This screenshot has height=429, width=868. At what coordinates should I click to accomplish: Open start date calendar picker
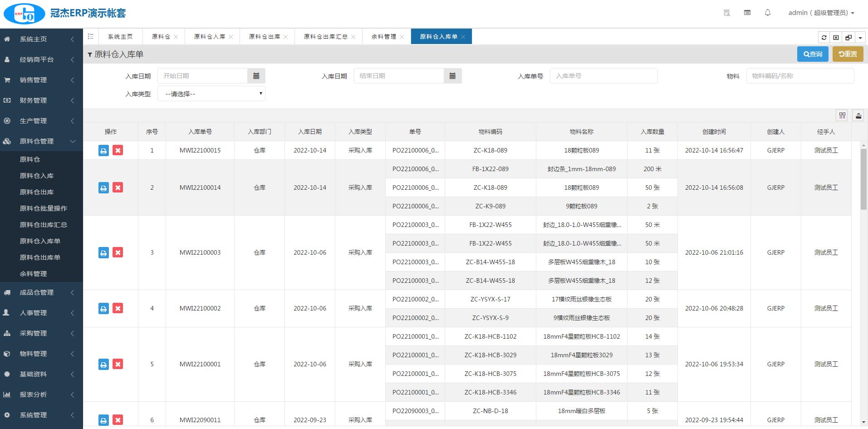256,76
